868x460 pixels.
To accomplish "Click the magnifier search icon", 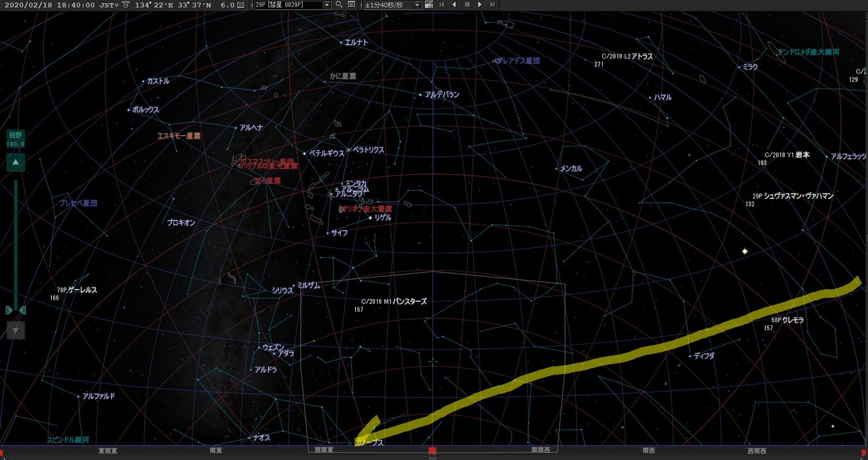I will click(x=339, y=4).
